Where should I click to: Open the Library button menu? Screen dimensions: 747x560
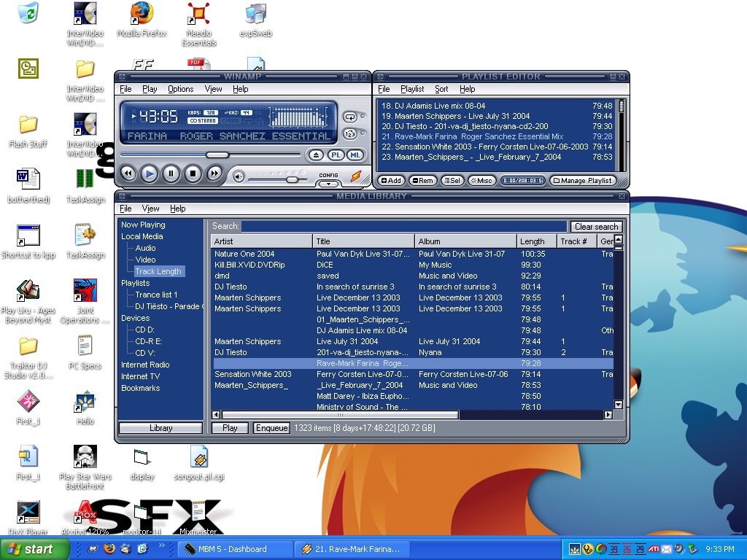(160, 427)
